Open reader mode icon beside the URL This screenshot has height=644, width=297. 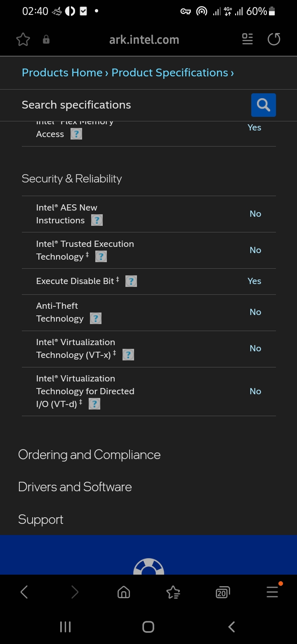247,39
